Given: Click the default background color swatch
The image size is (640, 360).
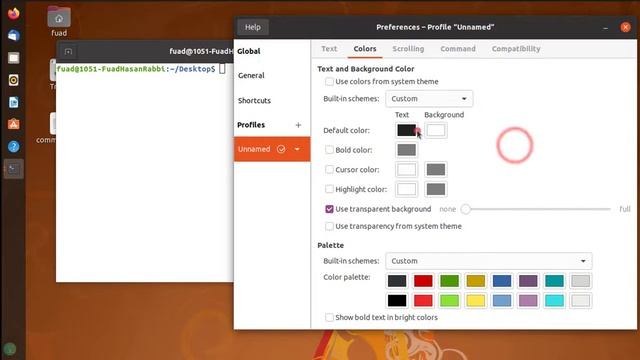Looking at the screenshot, I should coord(436,130).
